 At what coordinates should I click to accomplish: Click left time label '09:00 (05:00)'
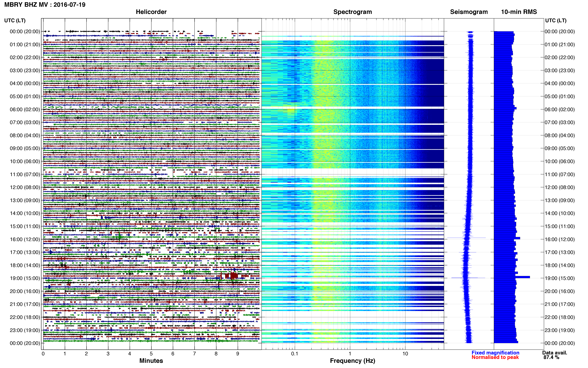point(25,148)
